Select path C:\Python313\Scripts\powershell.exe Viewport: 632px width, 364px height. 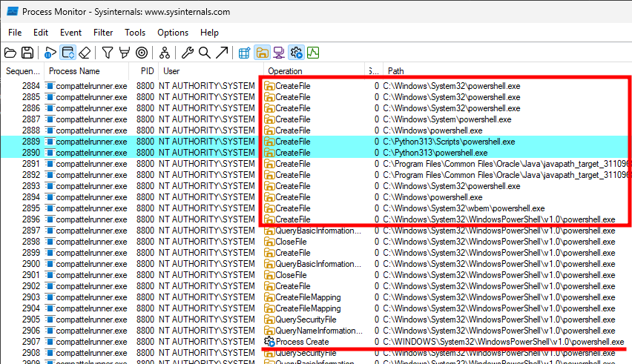[449, 142]
